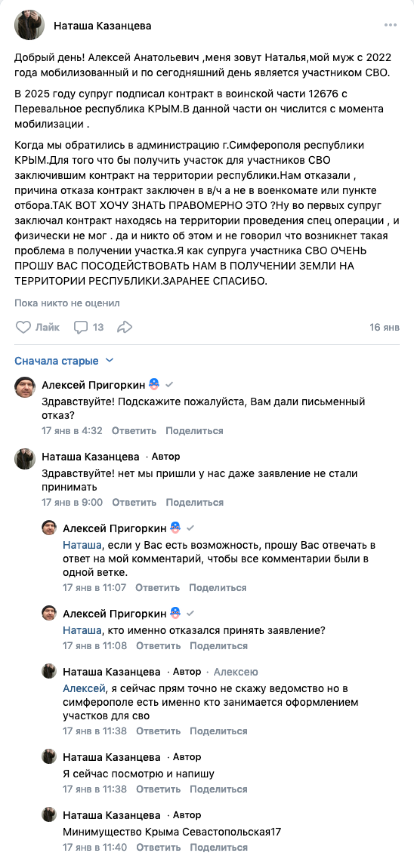Click the share arrow icon under the post

point(125,327)
